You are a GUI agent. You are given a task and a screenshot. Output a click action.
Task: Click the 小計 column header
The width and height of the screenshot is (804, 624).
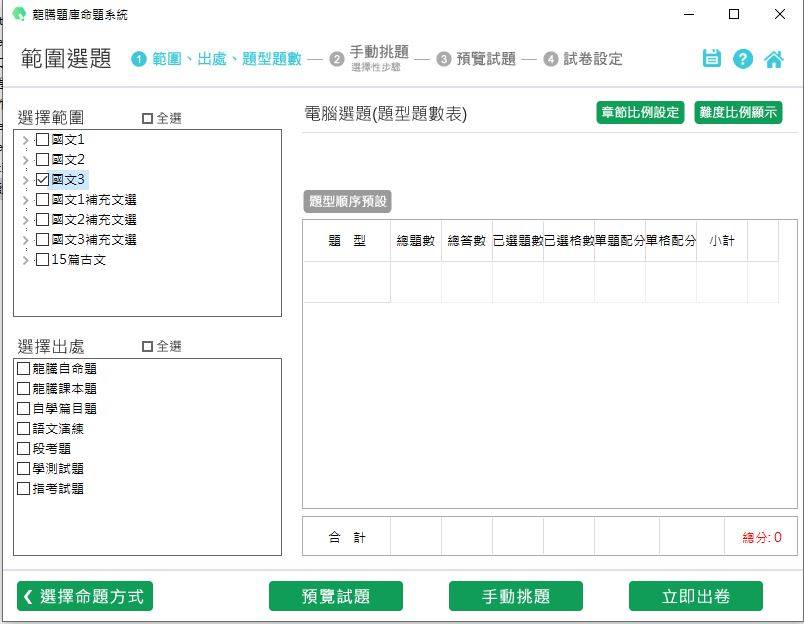click(722, 240)
